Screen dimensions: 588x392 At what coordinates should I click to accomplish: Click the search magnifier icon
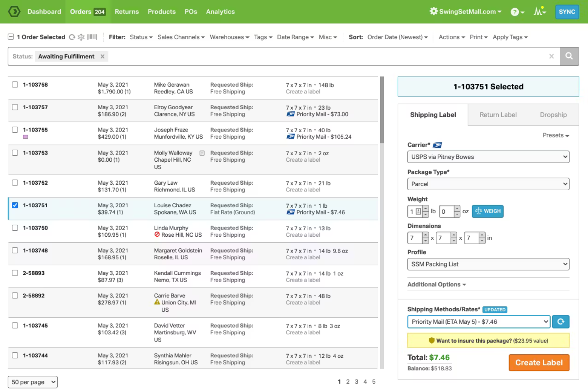click(x=569, y=56)
